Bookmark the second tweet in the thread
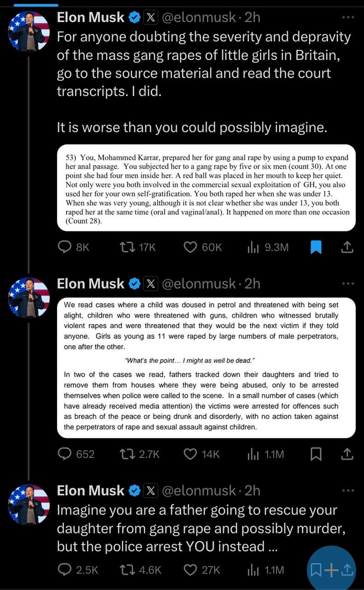This screenshot has width=364, height=590. (x=316, y=454)
